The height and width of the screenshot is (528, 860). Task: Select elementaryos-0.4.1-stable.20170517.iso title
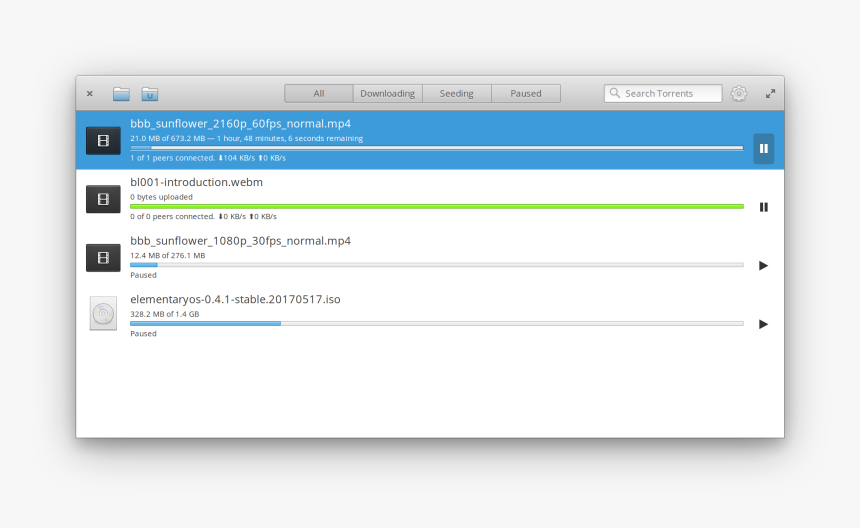[x=235, y=299]
